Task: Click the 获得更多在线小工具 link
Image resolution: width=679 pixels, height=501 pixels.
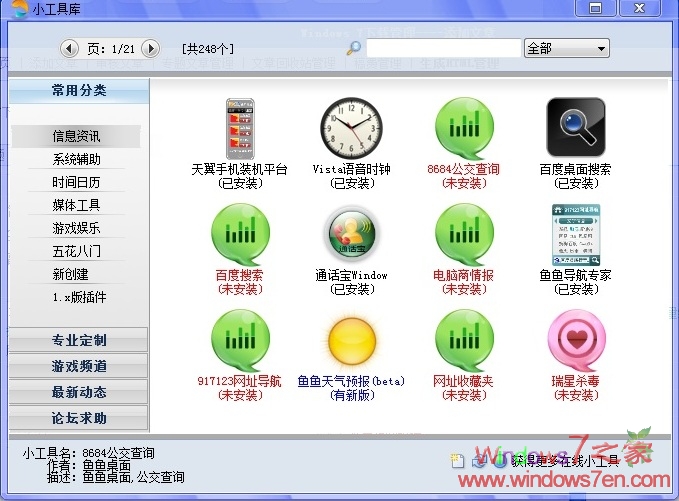Action: pyautogui.click(x=566, y=461)
